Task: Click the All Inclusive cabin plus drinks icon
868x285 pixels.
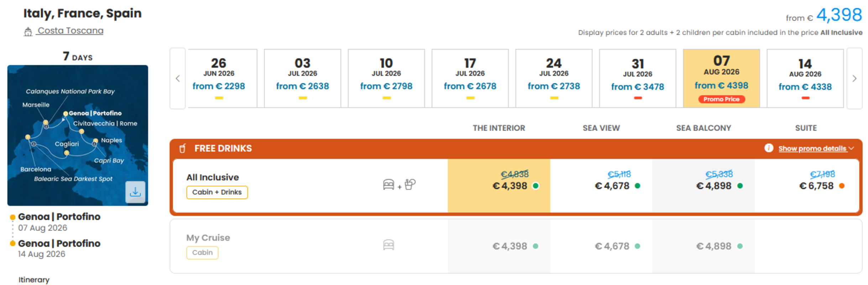Action: (399, 185)
